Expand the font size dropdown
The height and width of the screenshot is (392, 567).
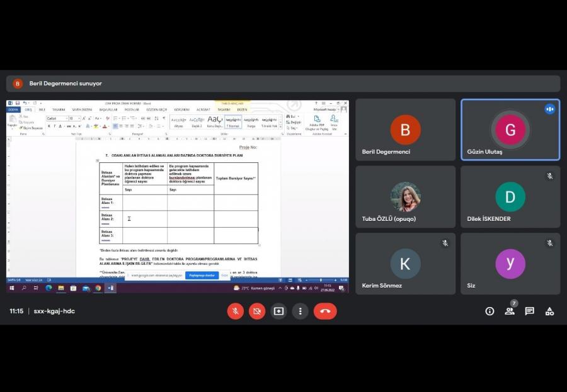pyautogui.click(x=79, y=118)
